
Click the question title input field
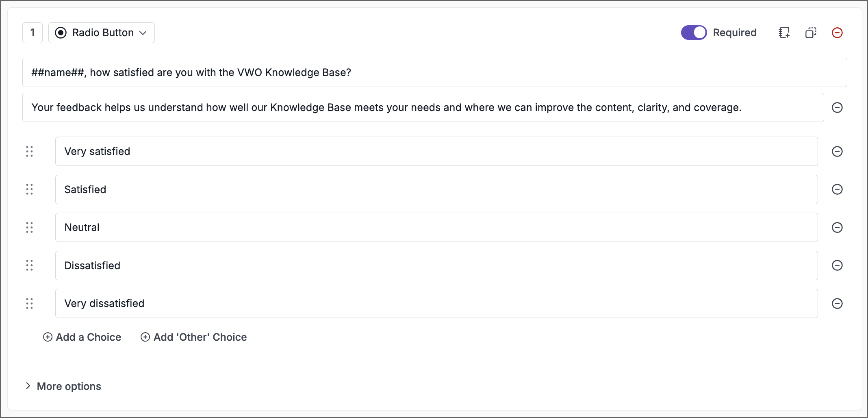point(434,72)
